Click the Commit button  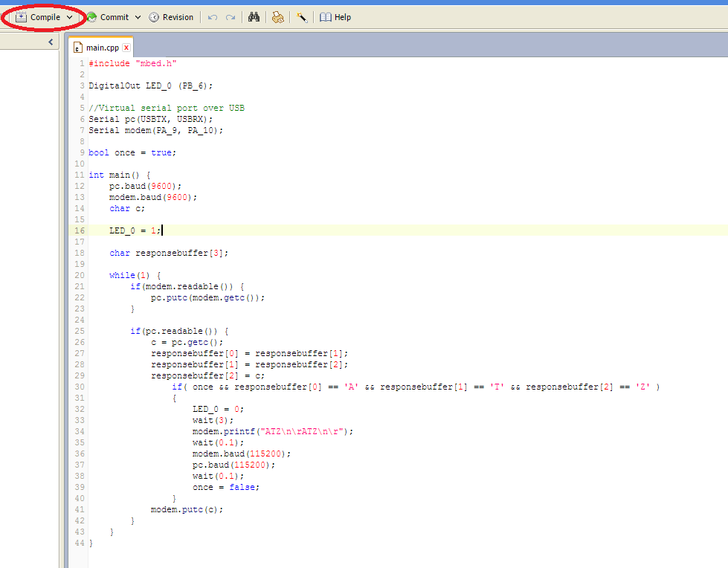(114, 17)
